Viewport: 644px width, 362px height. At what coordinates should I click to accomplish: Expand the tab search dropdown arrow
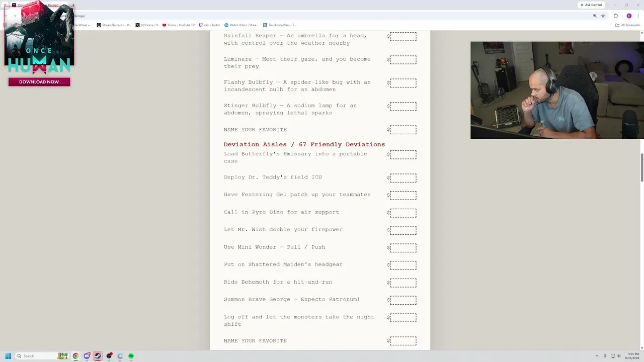5,5
